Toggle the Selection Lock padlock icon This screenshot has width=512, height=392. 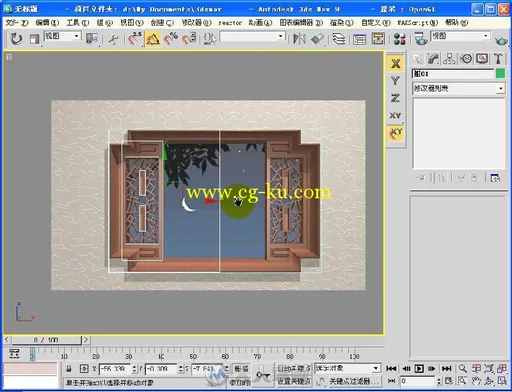[69, 369]
